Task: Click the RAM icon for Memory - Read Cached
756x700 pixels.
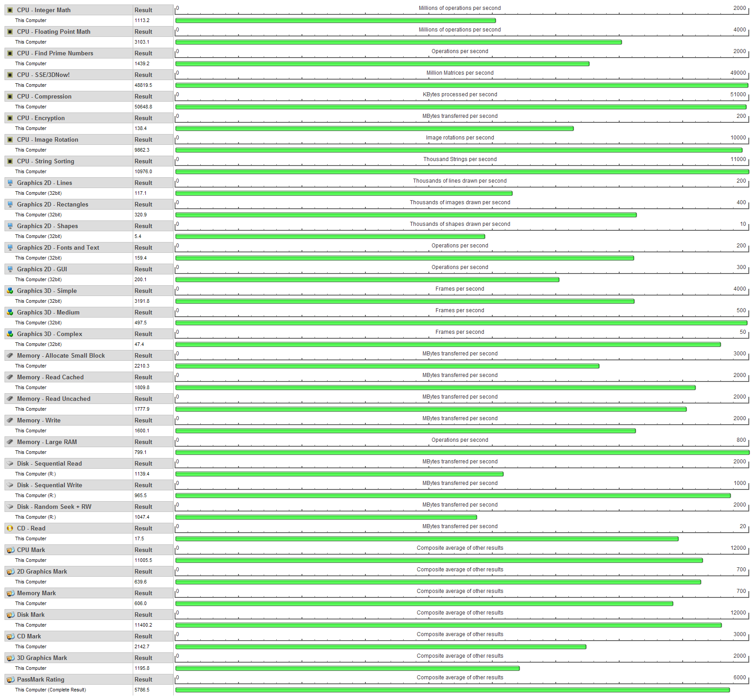Action: 10,377
